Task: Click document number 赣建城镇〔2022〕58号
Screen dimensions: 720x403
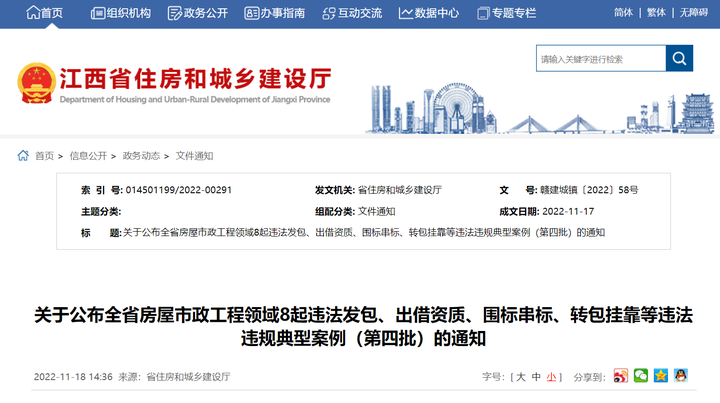Action: (589, 190)
